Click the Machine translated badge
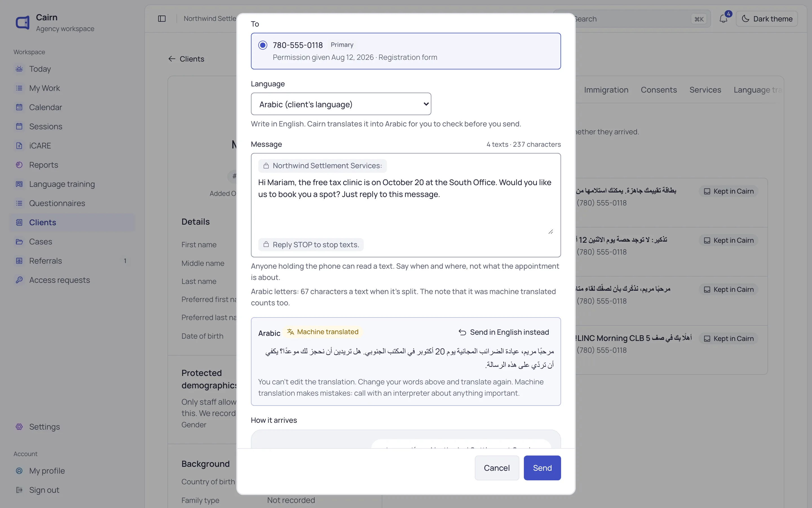Viewport: 812px width, 508px height. click(323, 332)
